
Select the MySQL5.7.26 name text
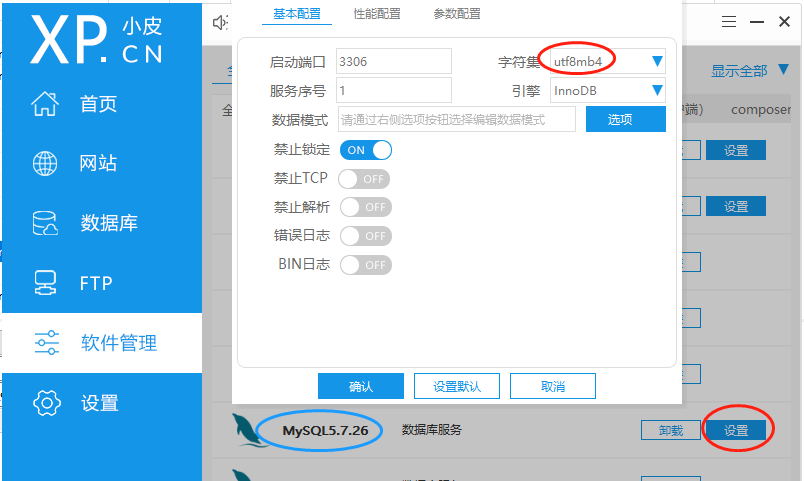coord(325,430)
